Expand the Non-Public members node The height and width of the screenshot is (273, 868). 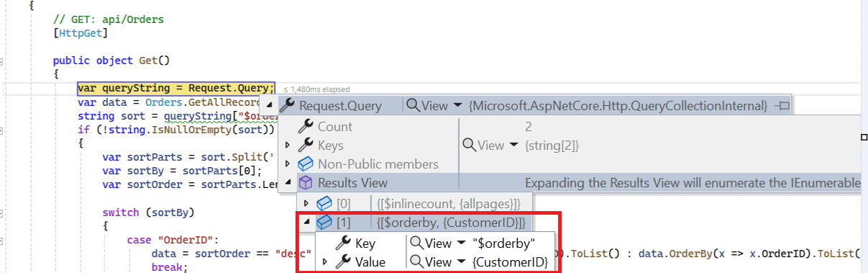click(288, 164)
